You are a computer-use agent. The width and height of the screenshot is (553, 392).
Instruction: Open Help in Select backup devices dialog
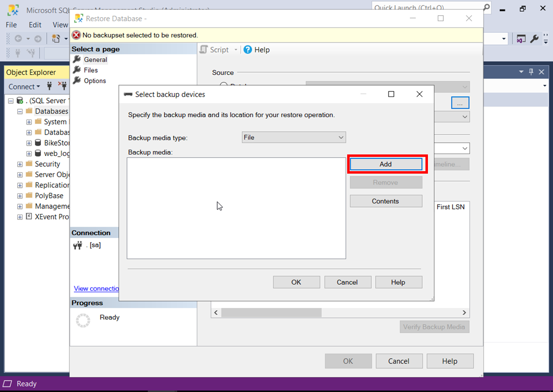(x=398, y=282)
